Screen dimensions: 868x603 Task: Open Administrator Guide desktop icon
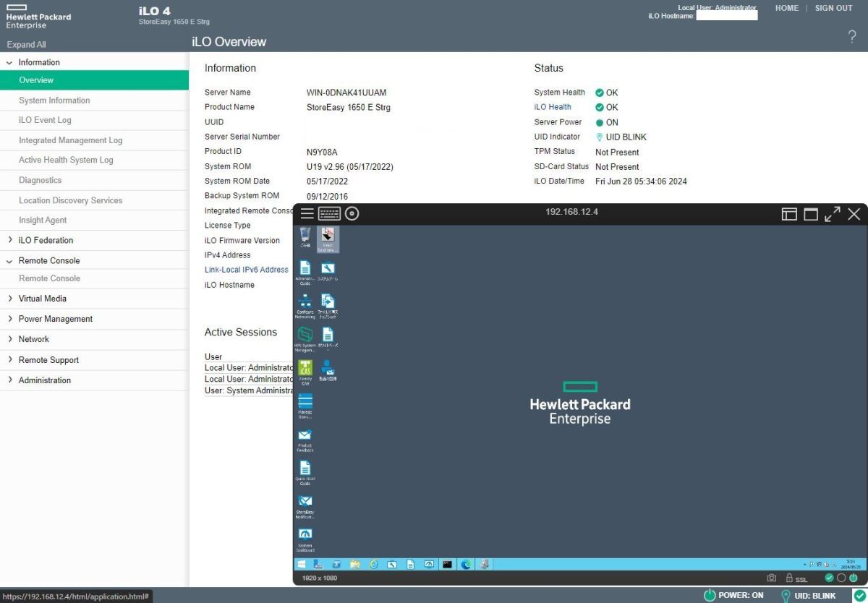305,273
